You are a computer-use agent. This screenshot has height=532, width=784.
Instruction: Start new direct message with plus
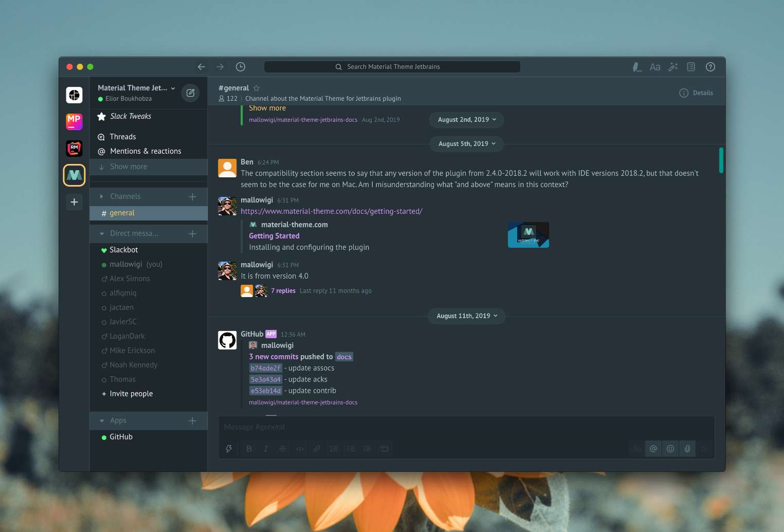click(192, 233)
